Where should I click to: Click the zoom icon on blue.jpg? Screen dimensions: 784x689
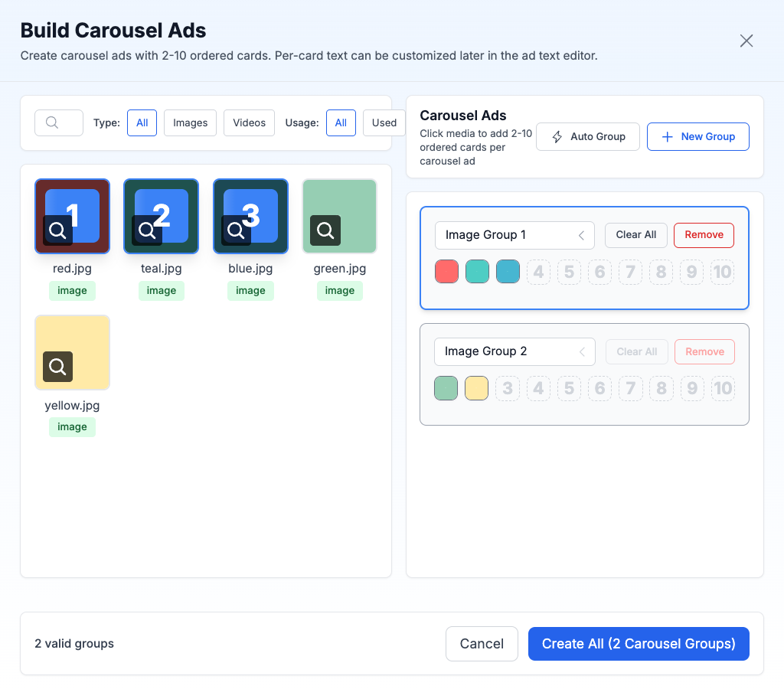coord(236,230)
